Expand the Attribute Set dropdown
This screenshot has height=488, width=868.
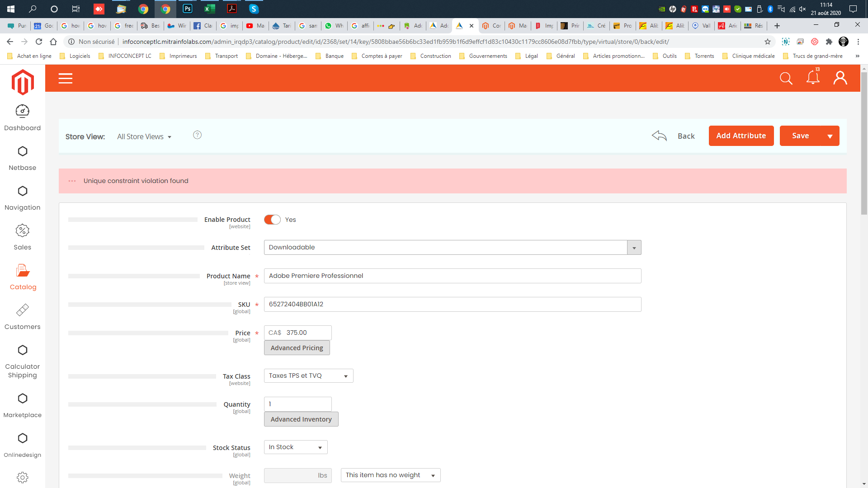pos(634,247)
